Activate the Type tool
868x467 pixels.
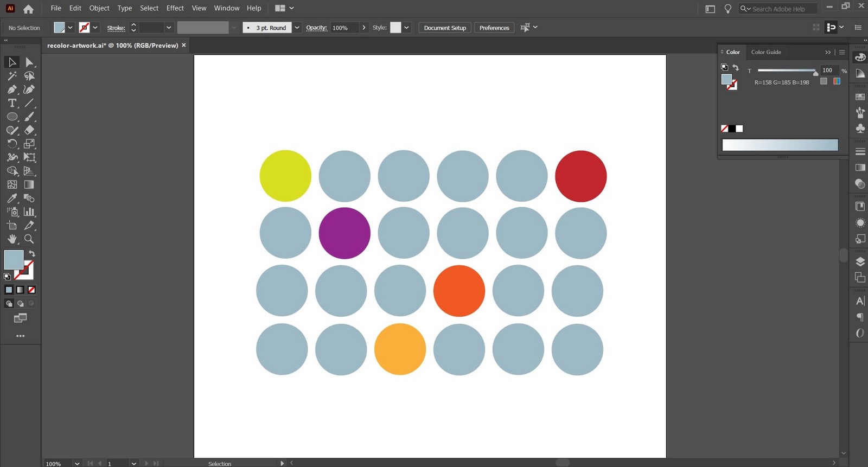click(12, 103)
